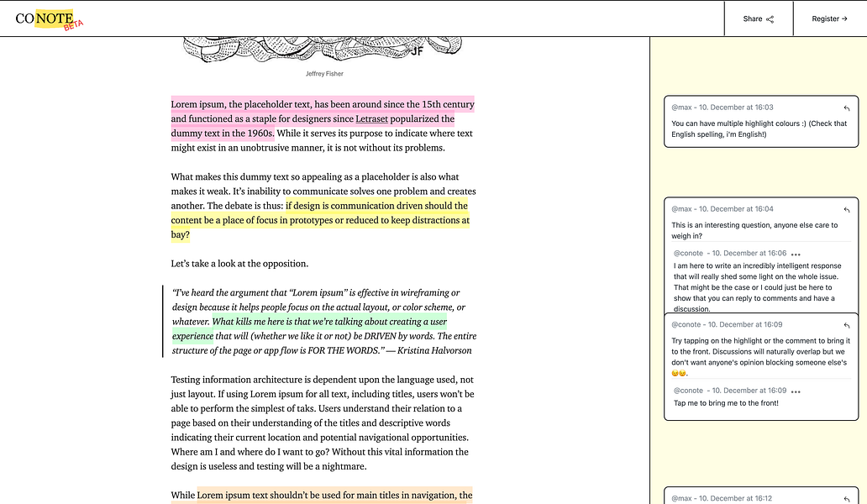Click the share network icon
Viewport: 867px width, 504px height.
tap(770, 19)
